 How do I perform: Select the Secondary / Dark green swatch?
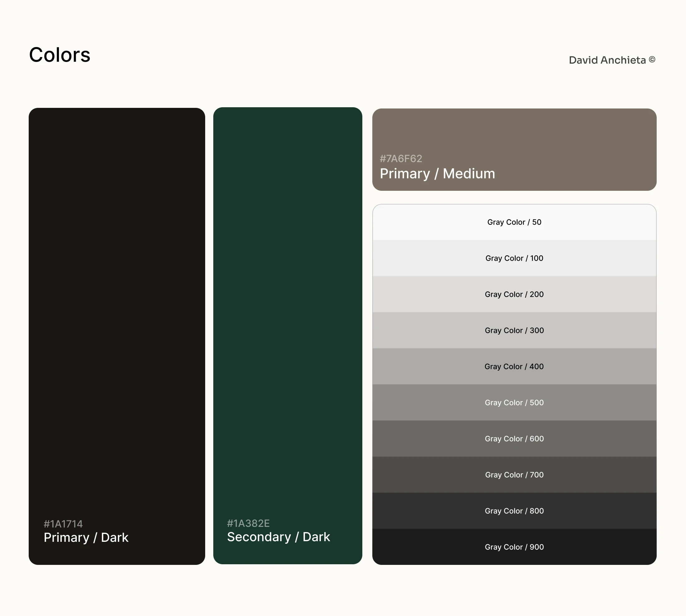(288, 336)
